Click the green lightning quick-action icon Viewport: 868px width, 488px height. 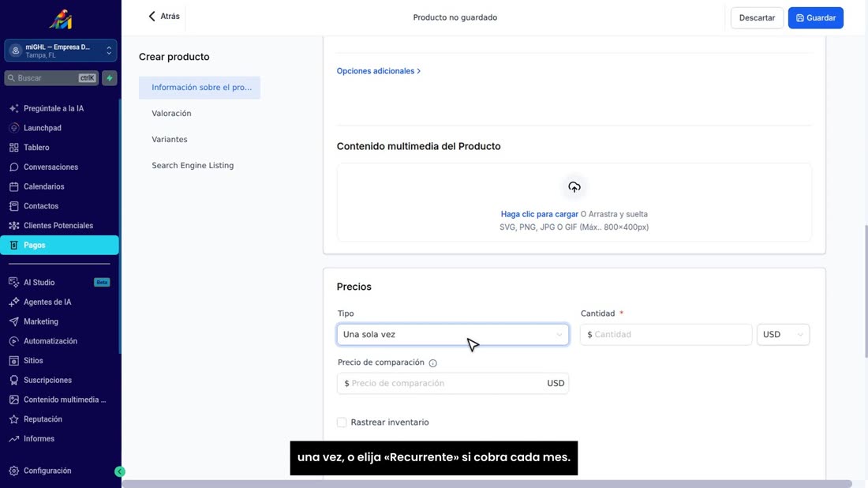[110, 78]
